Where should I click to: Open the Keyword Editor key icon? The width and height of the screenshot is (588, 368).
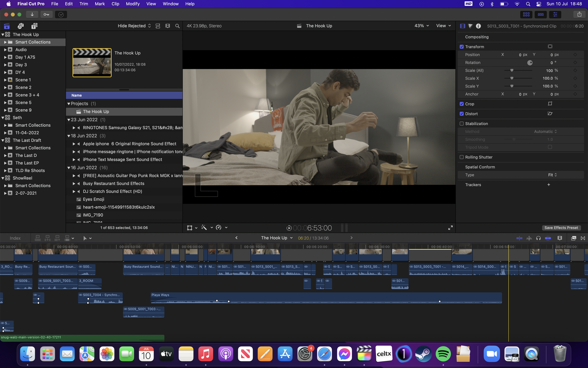pyautogui.click(x=46, y=15)
